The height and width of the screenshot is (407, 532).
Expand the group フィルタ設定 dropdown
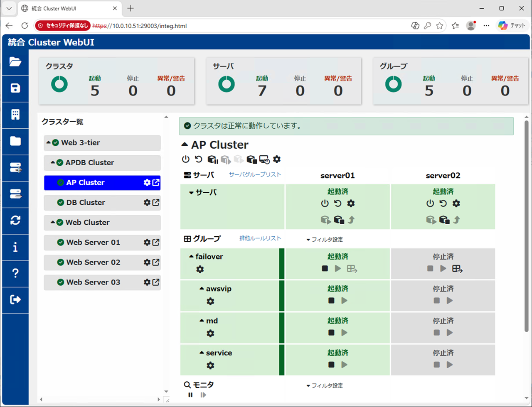(325, 240)
